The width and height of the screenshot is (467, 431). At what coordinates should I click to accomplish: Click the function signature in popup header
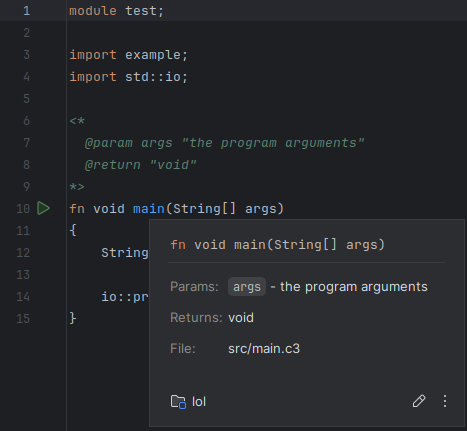click(x=278, y=245)
